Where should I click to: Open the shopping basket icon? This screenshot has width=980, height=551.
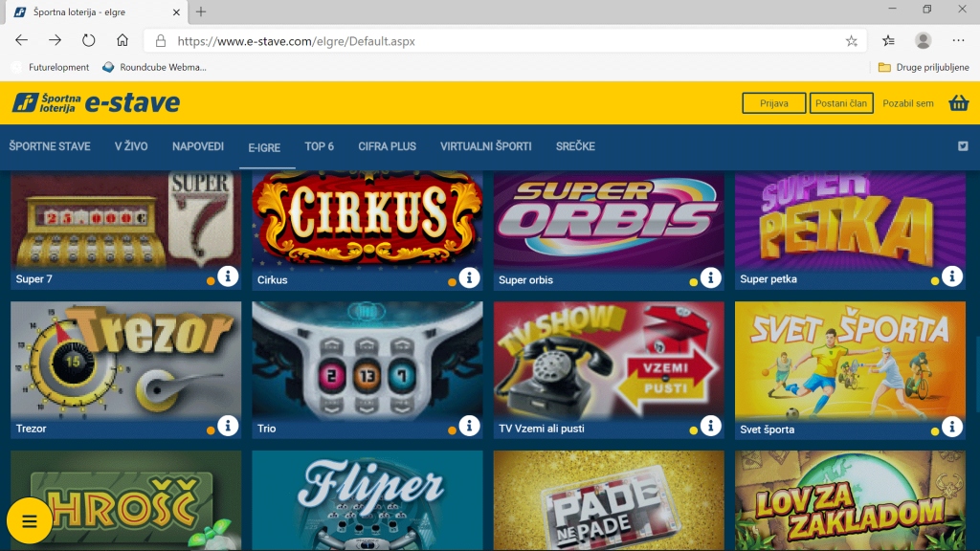pos(959,103)
